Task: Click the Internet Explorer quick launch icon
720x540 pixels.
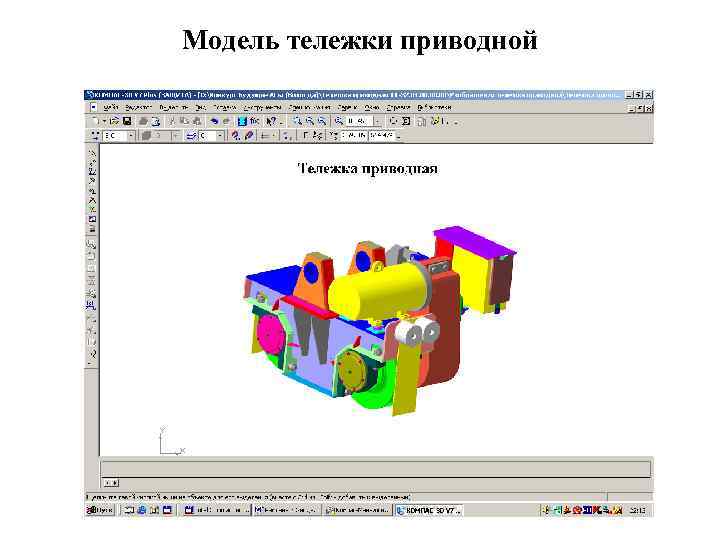Action: pos(142,510)
